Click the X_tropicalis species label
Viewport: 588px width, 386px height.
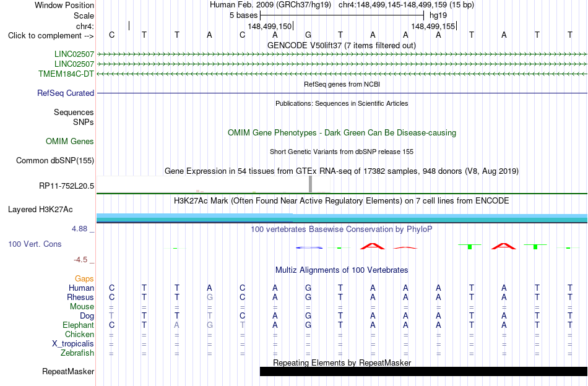click(73, 344)
